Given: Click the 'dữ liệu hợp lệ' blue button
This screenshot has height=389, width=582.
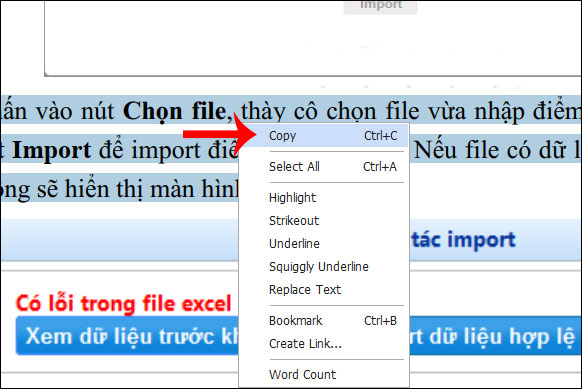Looking at the screenshot, I should 496,336.
